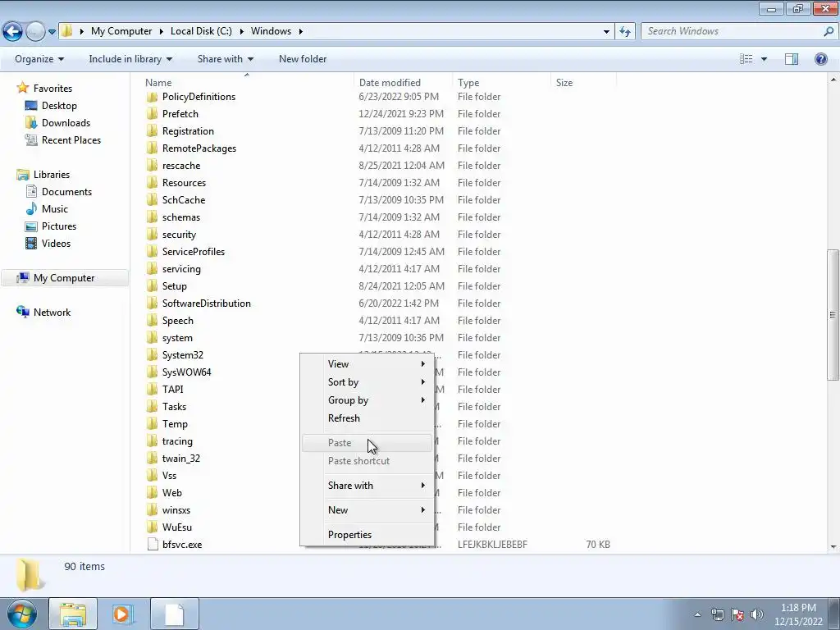
Task: Click the New folder button
Action: click(302, 59)
